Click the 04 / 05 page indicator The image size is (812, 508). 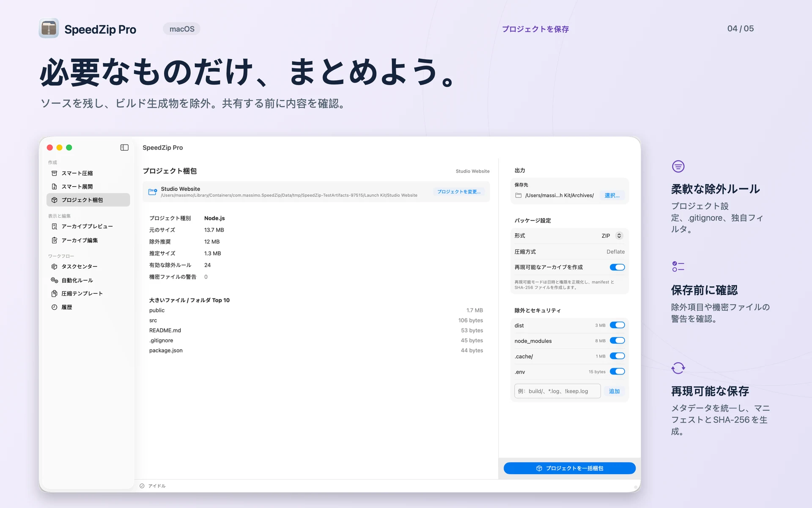741,28
